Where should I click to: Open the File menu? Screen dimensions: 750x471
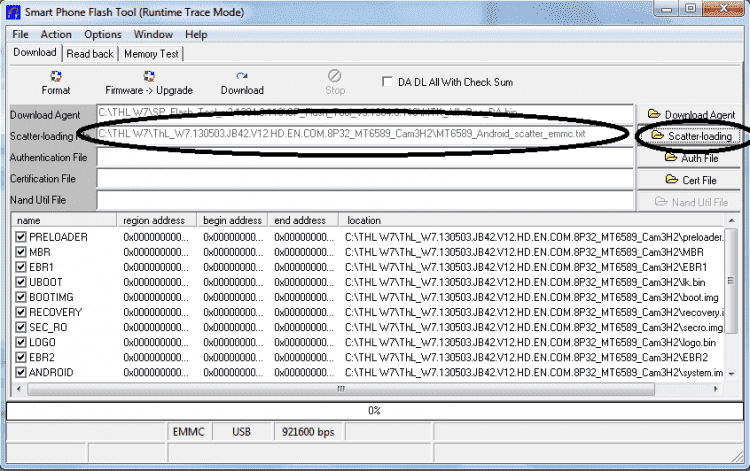pos(20,34)
